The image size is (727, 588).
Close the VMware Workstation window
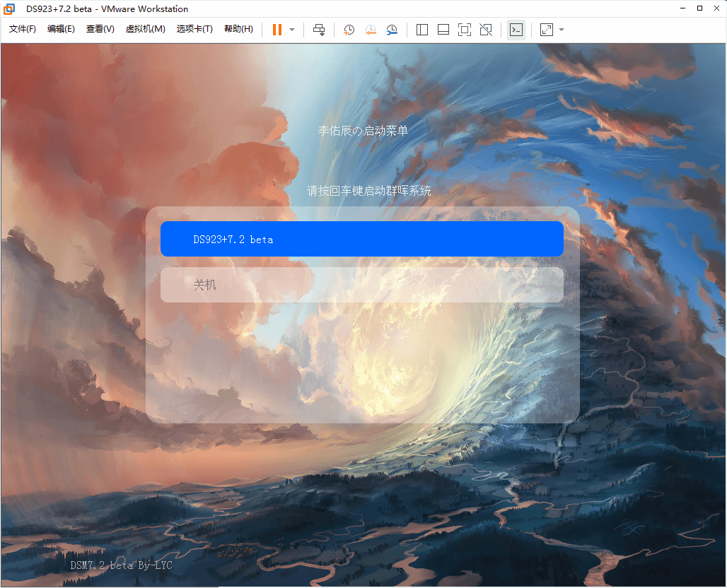[716, 8]
